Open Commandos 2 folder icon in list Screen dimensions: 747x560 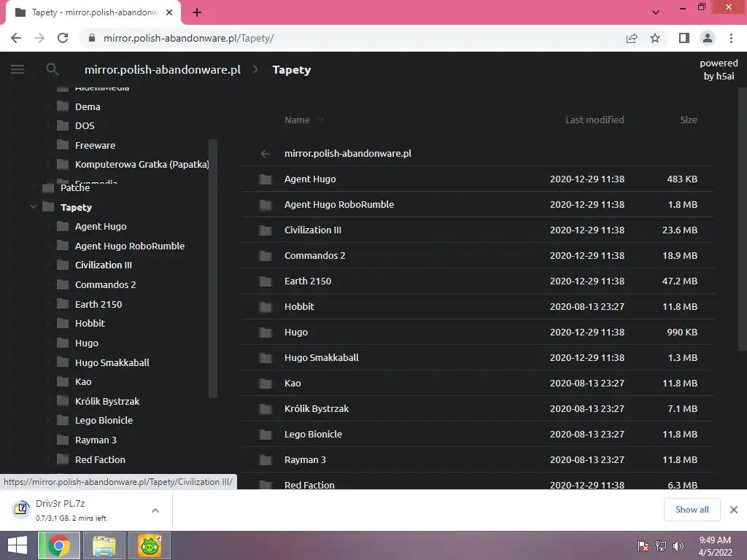point(266,256)
